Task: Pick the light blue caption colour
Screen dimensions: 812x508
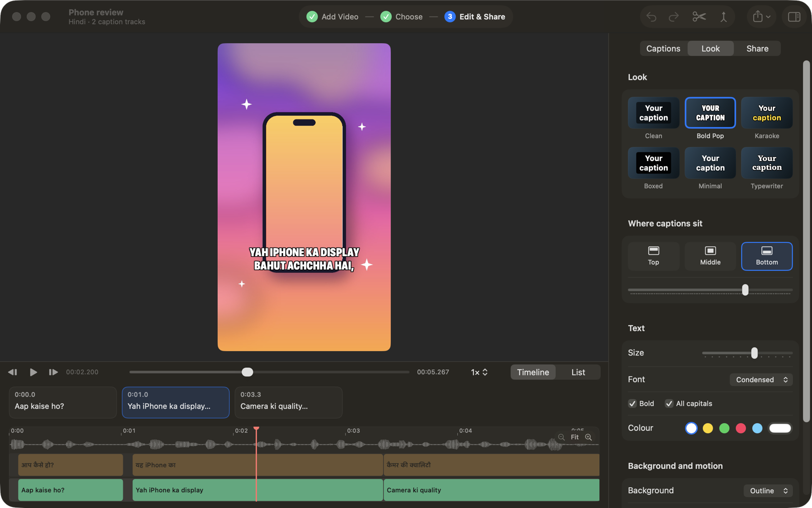Action: click(x=757, y=428)
